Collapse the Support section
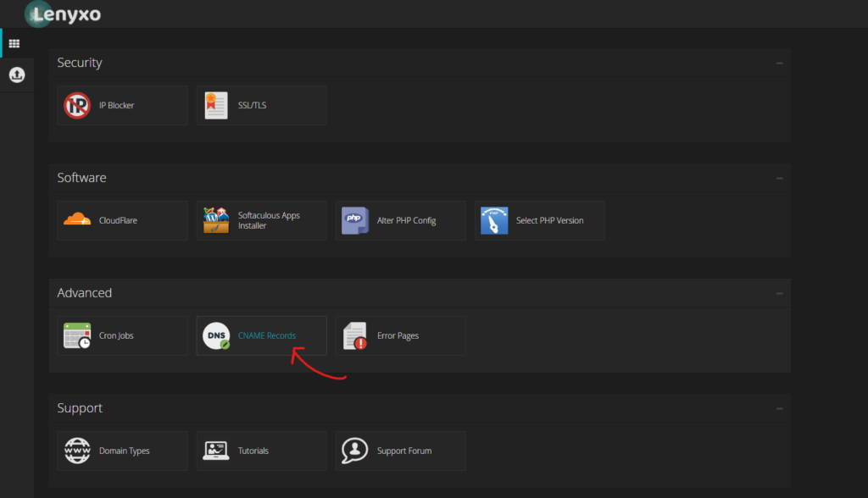The image size is (868, 498). 780,408
